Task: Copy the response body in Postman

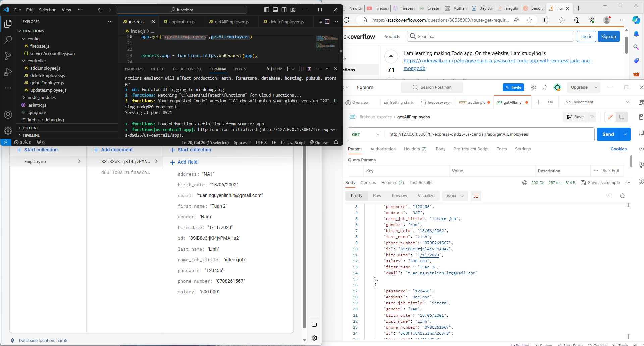Action: 609,196
